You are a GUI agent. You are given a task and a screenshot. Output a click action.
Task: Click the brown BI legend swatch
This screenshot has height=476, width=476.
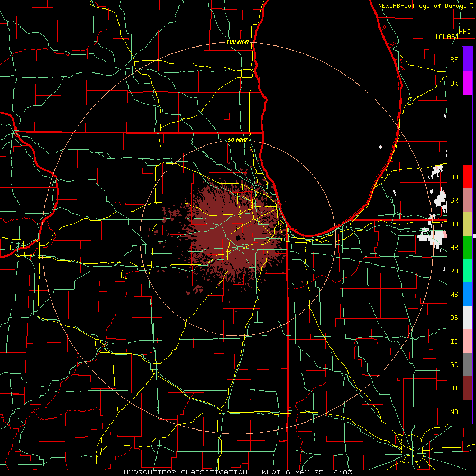coord(467,388)
